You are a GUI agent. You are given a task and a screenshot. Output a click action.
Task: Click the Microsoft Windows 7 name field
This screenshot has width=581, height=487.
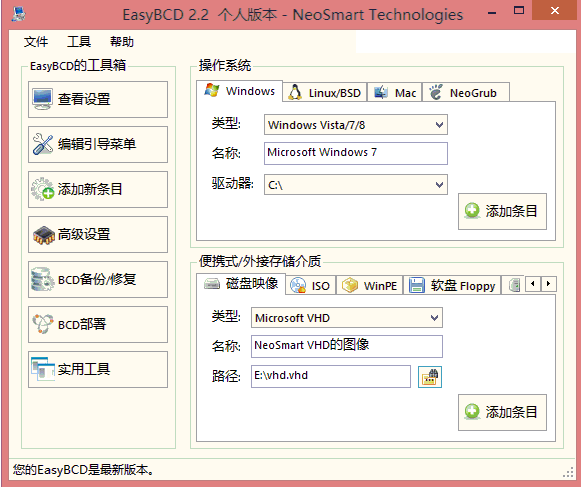pos(356,153)
